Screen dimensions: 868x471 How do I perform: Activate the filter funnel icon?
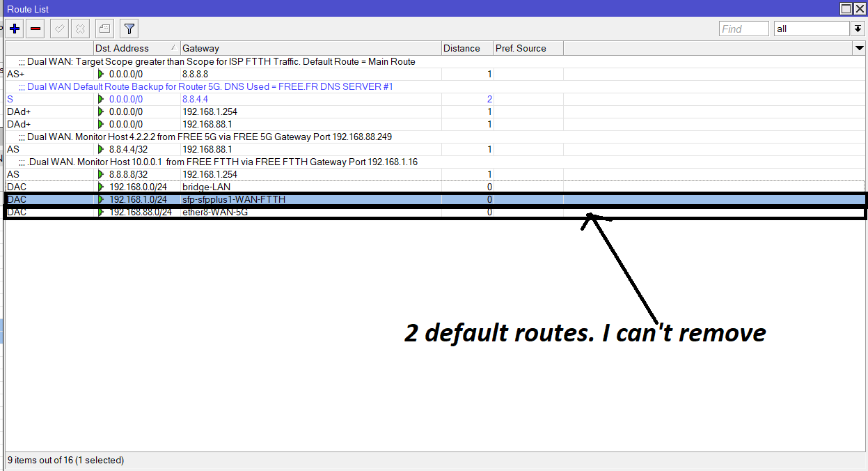coord(129,29)
